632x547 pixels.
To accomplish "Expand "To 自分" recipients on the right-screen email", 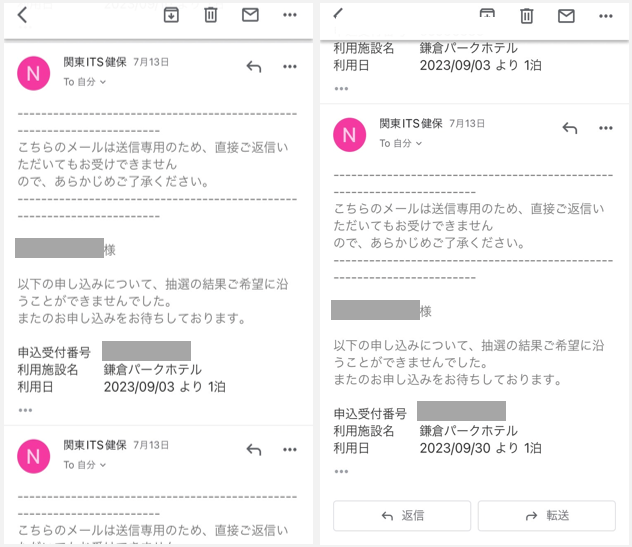I will 401,143.
